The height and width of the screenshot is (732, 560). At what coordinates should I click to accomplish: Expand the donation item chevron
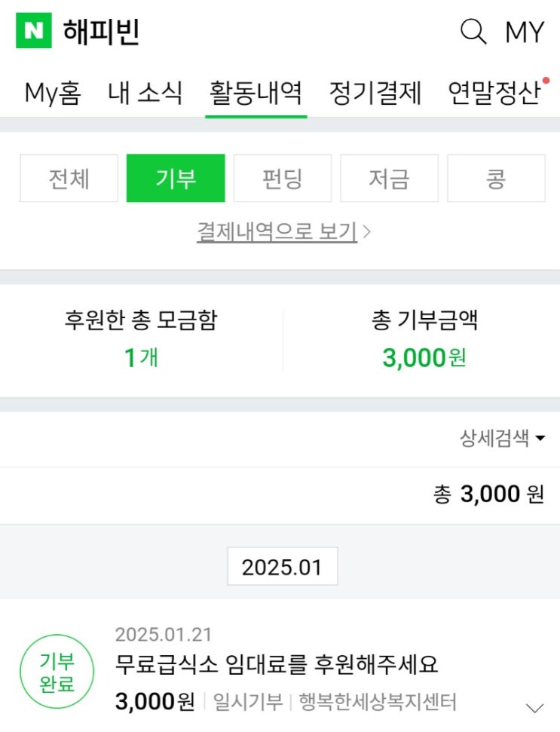[534, 707]
